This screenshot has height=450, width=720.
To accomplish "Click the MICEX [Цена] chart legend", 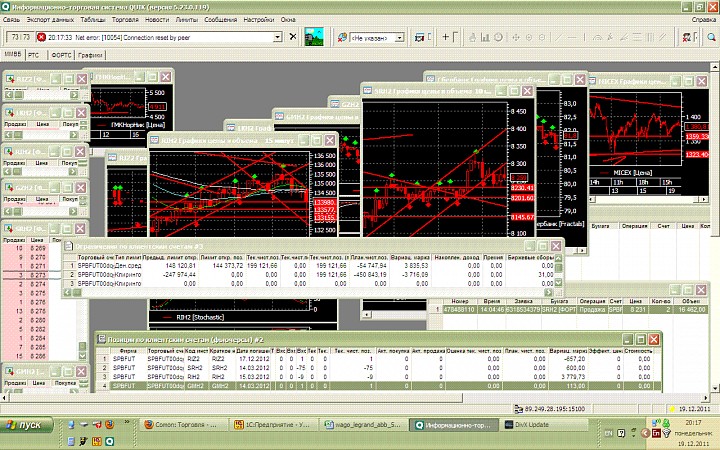I will coord(632,173).
